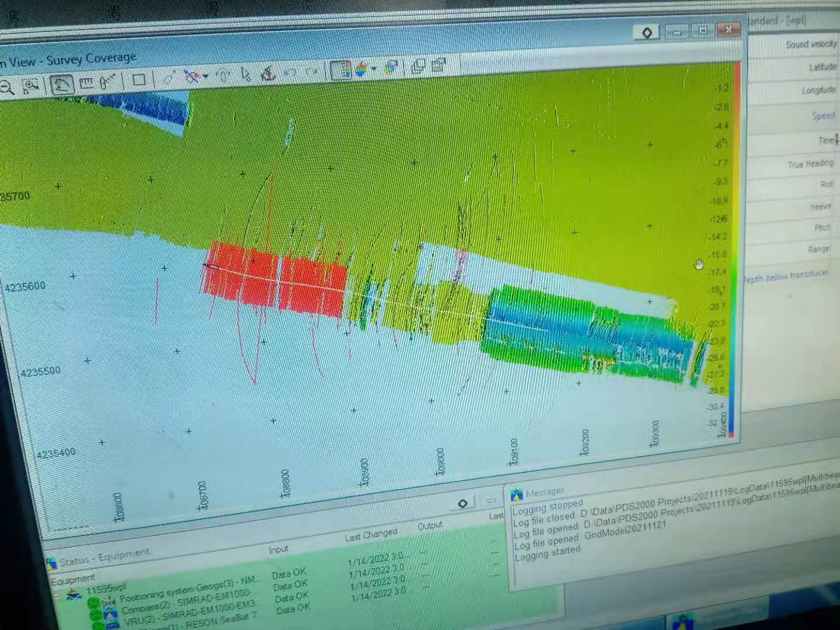Click the Sound velocity label
Screen dimensions: 840x630
[x=811, y=44]
